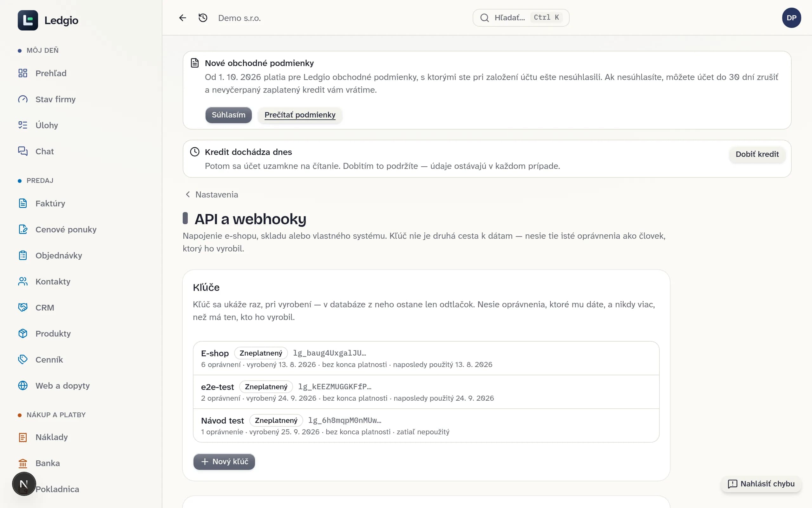Open Cenové ponuky edit icon
The height and width of the screenshot is (508, 812).
[x=23, y=230]
